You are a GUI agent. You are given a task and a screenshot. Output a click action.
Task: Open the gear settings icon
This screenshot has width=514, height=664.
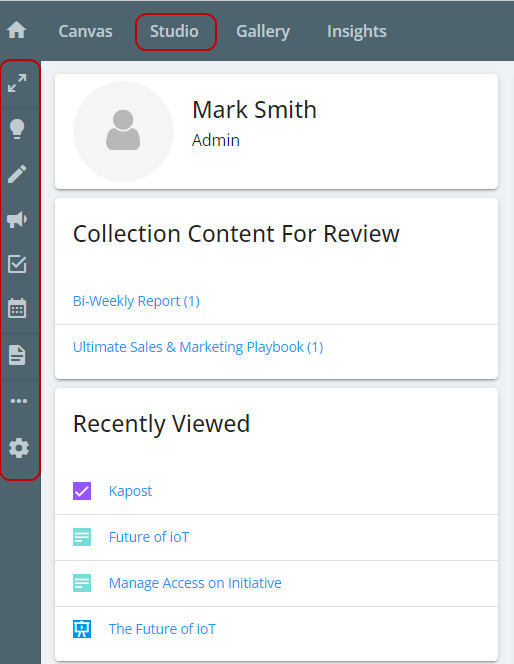19,448
